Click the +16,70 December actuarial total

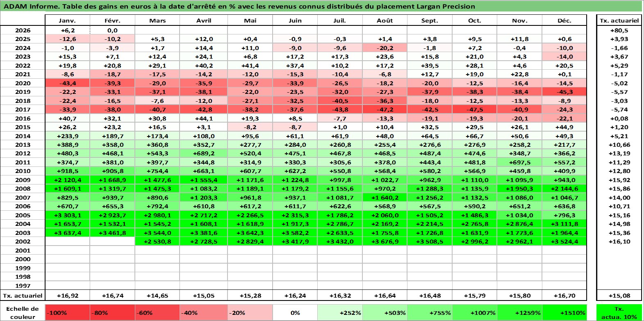tap(564, 296)
